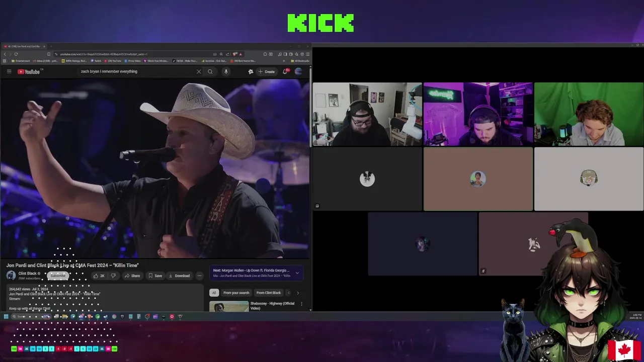
Task: Open the Brave Rewards triangle icon
Action: (x=240, y=54)
